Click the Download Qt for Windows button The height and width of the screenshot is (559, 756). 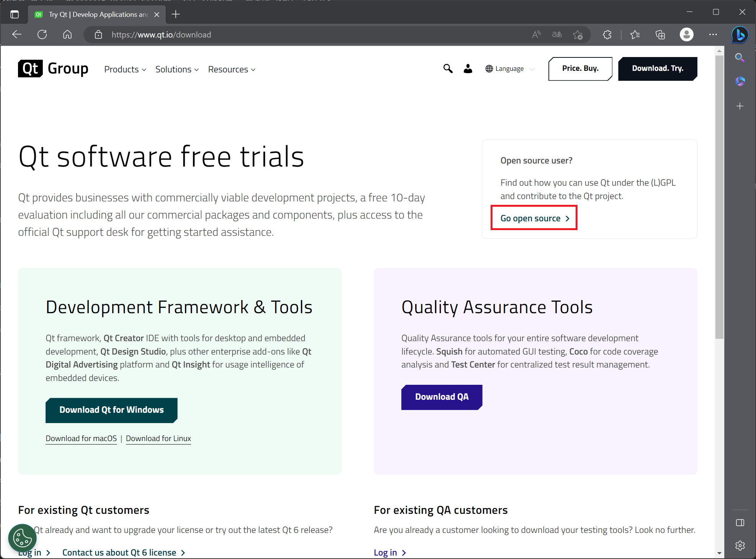point(111,410)
